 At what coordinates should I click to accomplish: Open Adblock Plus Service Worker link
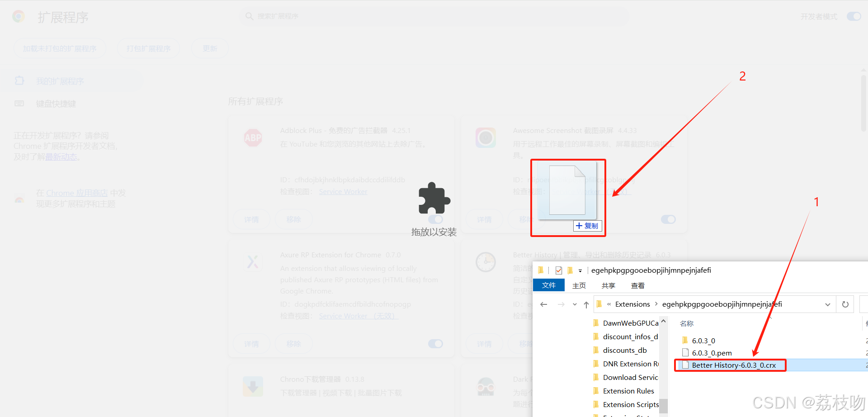pos(343,192)
